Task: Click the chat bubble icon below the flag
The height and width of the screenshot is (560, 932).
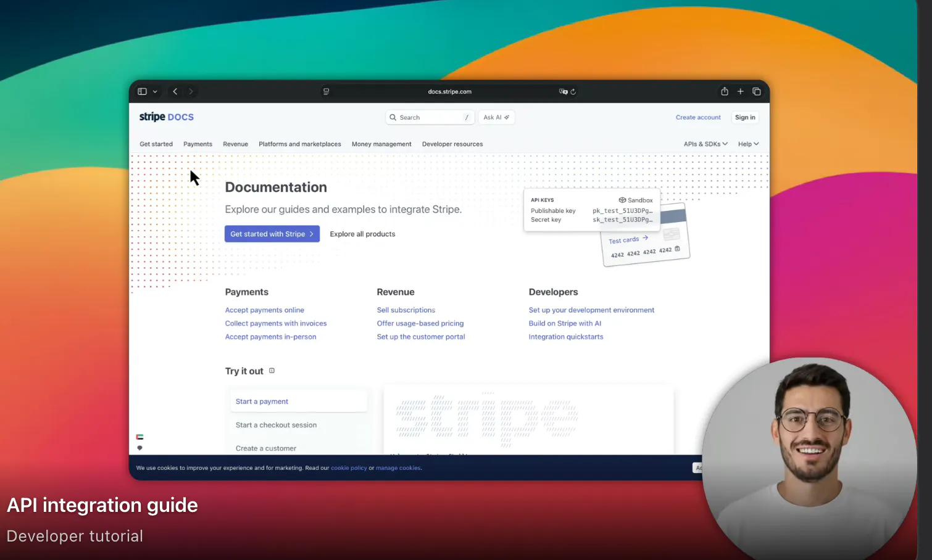Action: [x=139, y=448]
